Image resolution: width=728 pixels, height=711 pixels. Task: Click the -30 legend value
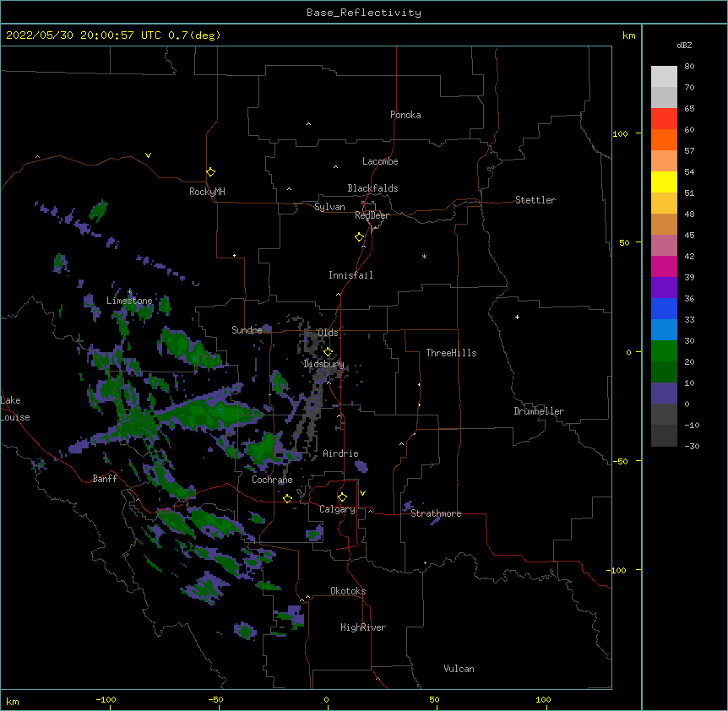click(x=692, y=446)
